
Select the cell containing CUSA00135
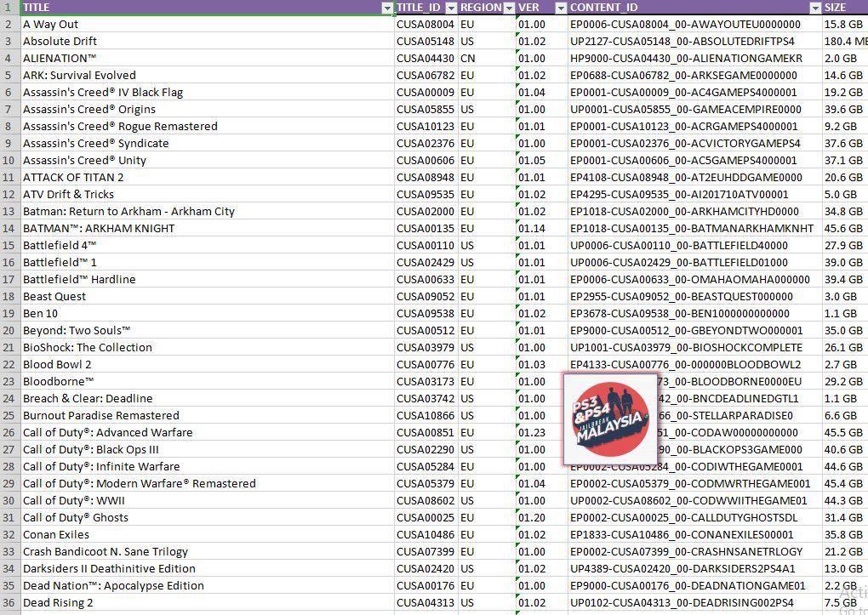pyautogui.click(x=425, y=228)
